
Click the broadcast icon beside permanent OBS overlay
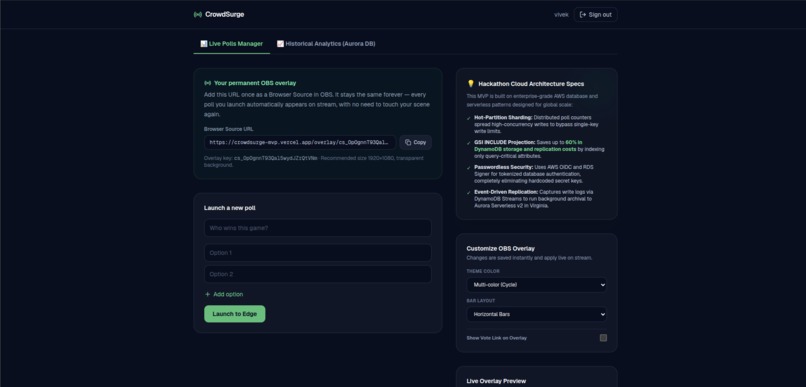coord(208,83)
